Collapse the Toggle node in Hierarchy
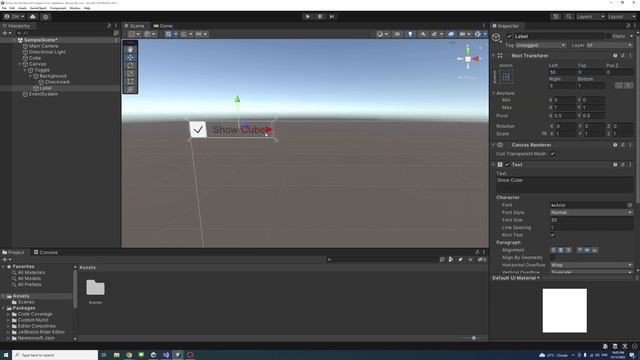This screenshot has width=640, height=360. [x=25, y=70]
